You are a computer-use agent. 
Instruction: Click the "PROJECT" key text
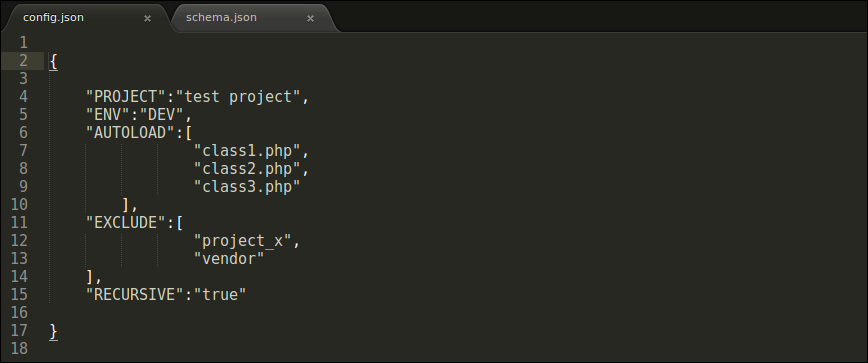[x=126, y=97]
